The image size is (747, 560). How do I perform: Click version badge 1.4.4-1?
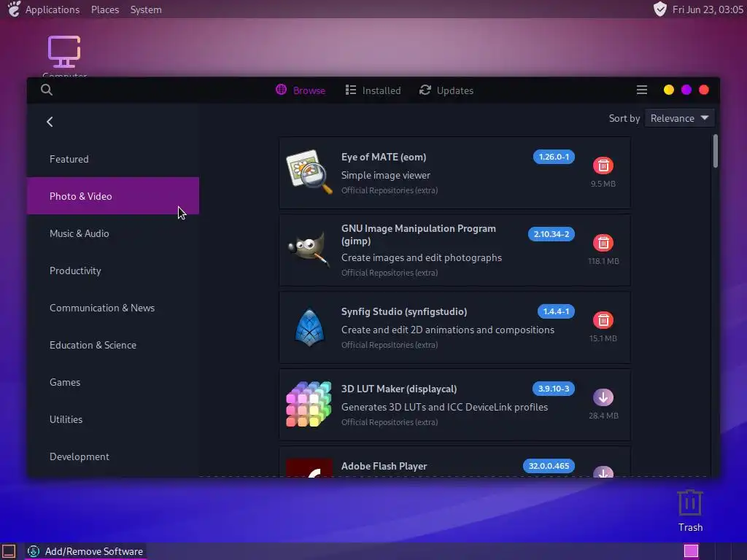point(556,311)
